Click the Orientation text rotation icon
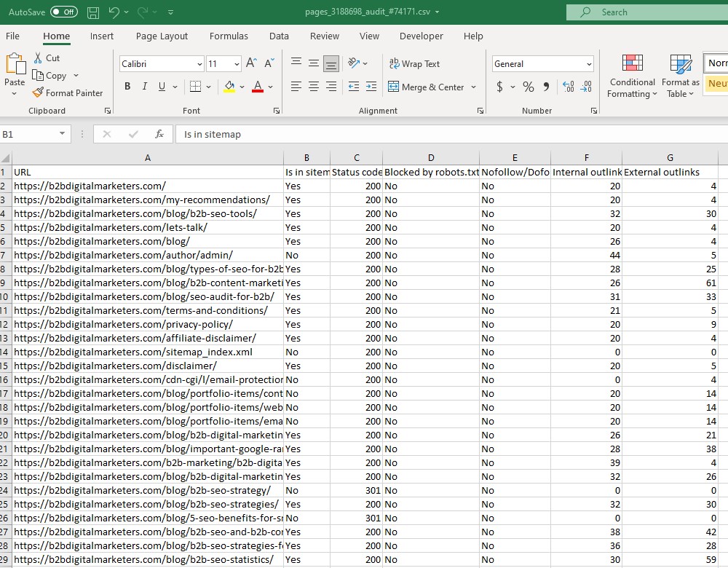 pyautogui.click(x=355, y=63)
